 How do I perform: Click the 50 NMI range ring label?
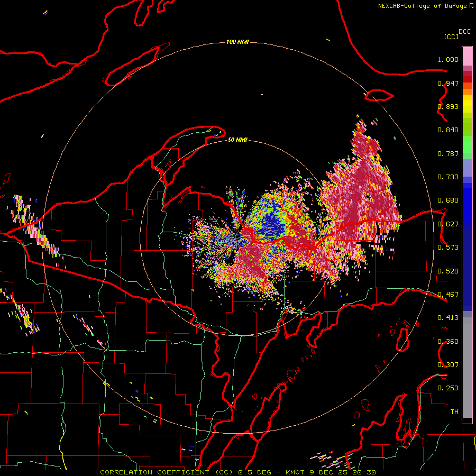pyautogui.click(x=237, y=140)
